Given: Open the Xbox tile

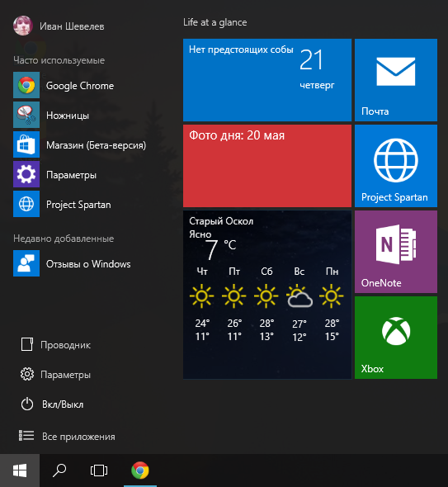Looking at the screenshot, I should point(396,338).
